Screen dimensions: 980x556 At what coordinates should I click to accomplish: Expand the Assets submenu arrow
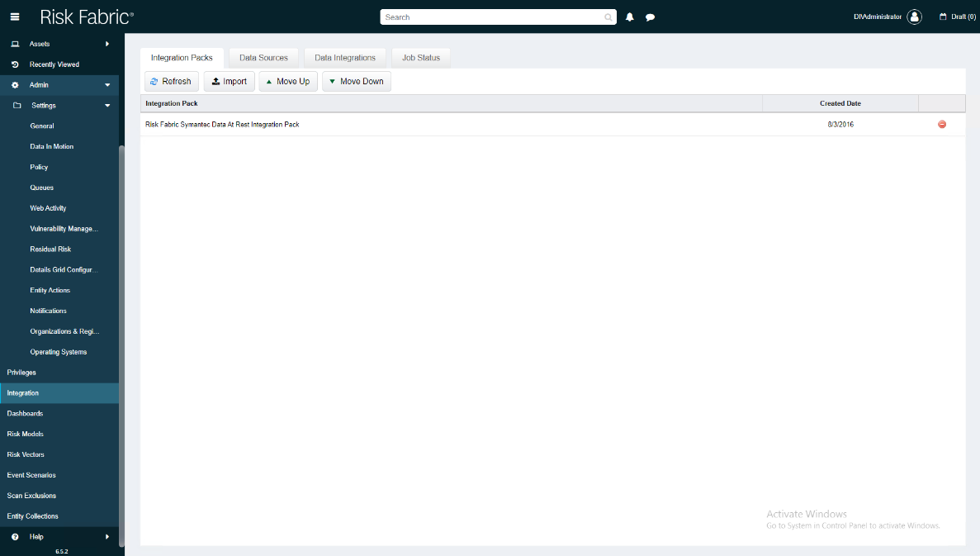click(107, 44)
